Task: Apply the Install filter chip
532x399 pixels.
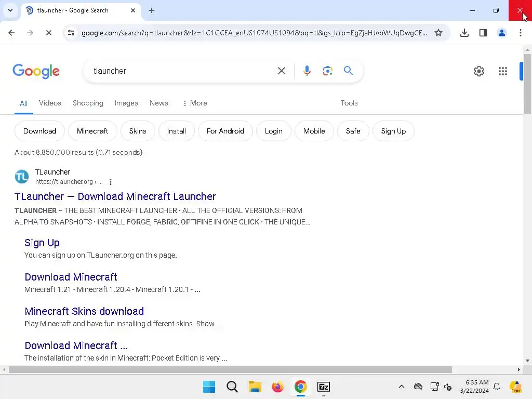Action: coord(177,131)
